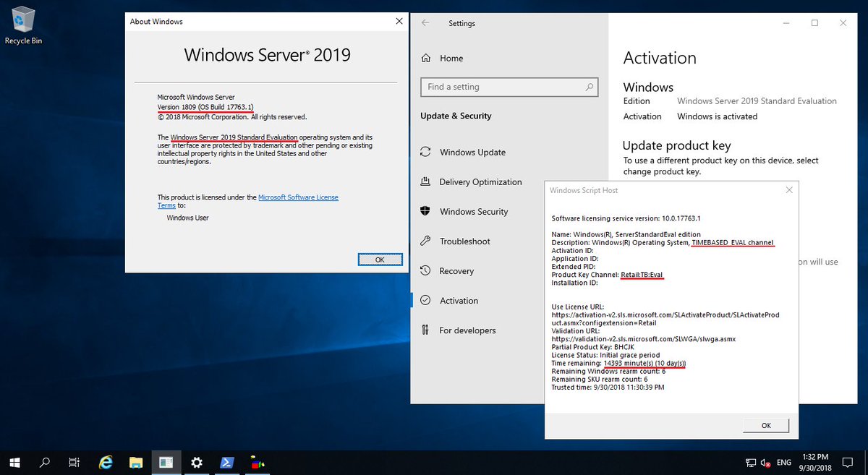Viewport: 868px width, 475px height.
Task: Open the Windows Start menu
Action: (x=14, y=462)
